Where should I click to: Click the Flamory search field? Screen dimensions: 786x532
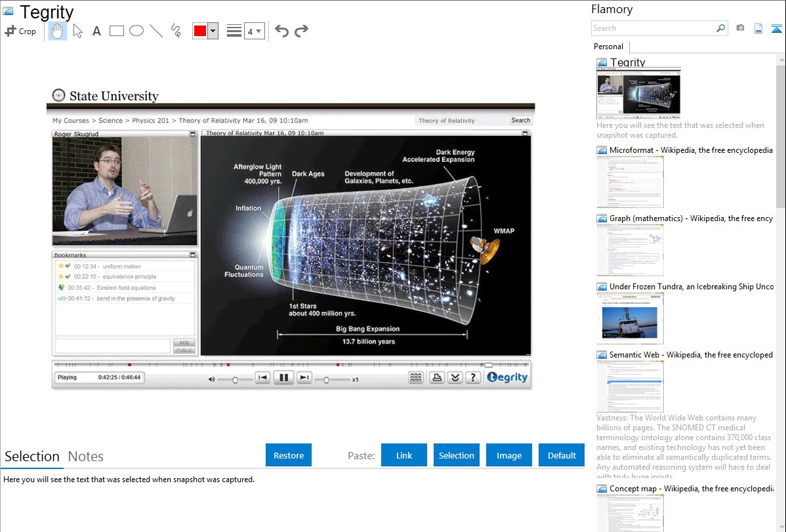(x=653, y=28)
